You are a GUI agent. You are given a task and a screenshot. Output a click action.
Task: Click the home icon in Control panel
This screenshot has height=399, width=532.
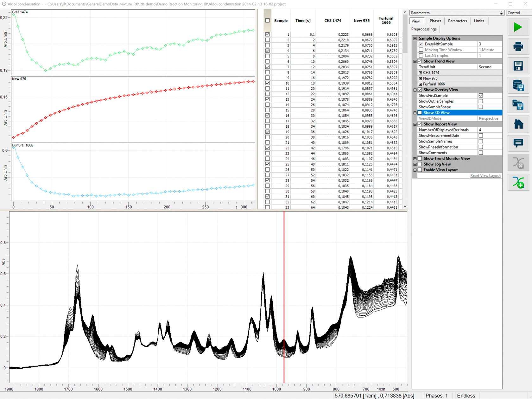pos(518,124)
